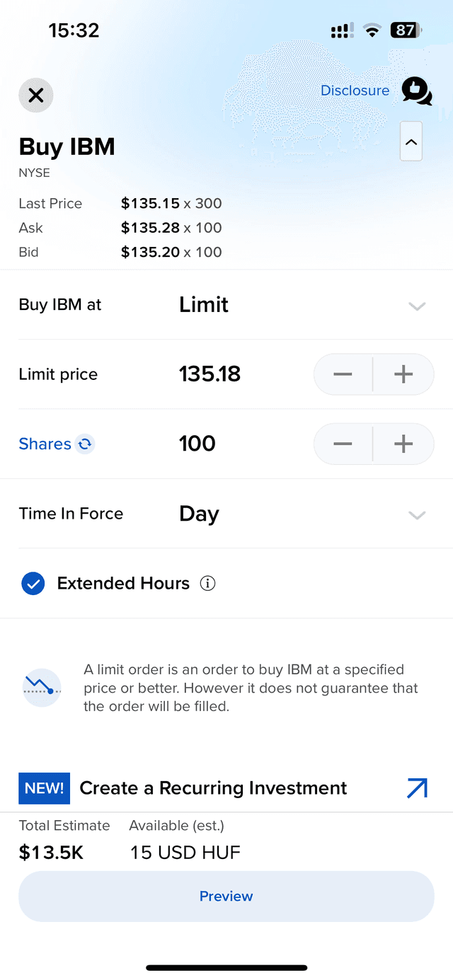Collapse the quote panel with chevron button
The image size is (453, 980).
411,142
